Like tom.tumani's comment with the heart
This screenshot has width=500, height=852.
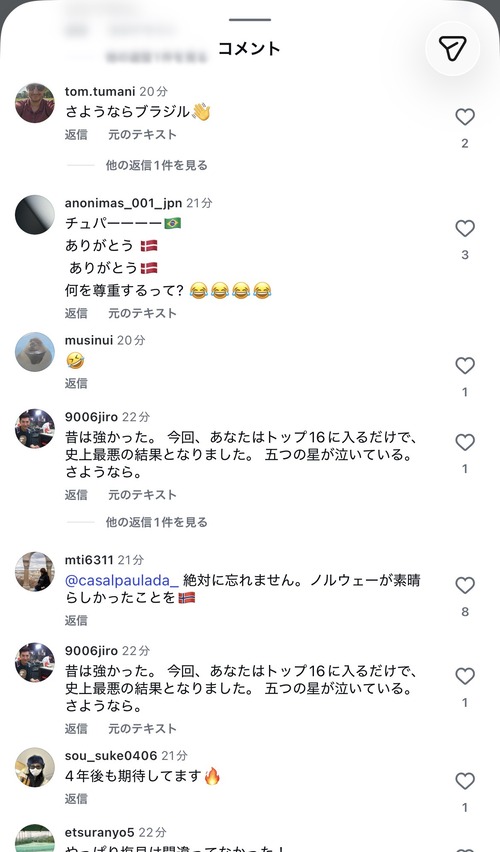tap(465, 117)
